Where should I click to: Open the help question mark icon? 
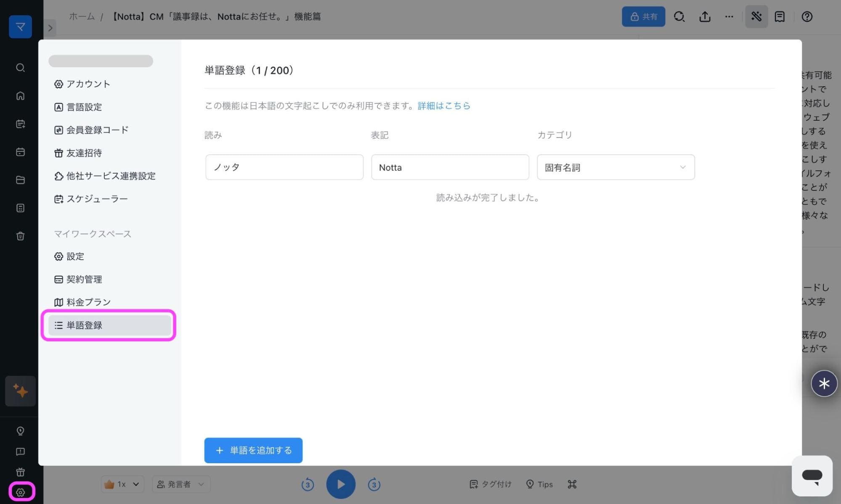pos(807,16)
